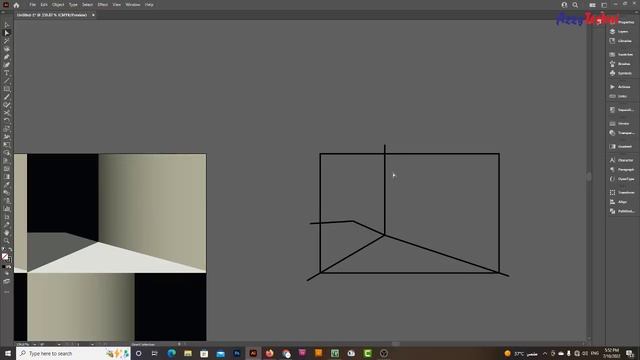This screenshot has height=360, width=640.
Task: Open the Transparency panel
Action: (x=622, y=133)
